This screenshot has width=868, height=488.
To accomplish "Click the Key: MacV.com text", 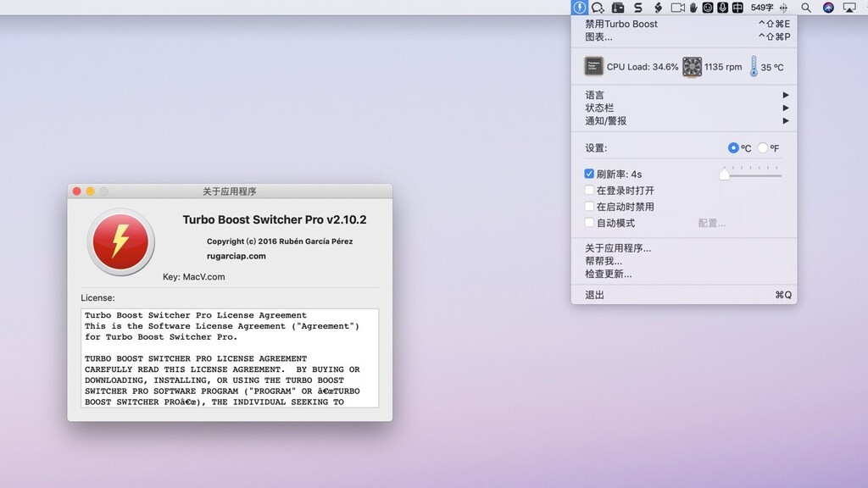I will point(194,277).
